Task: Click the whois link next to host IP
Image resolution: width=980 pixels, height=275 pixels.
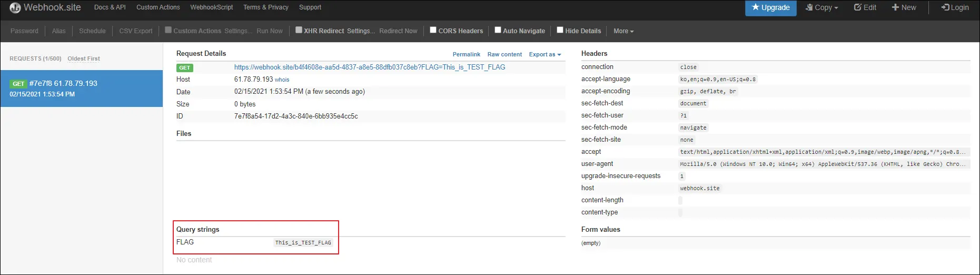Action: (282, 80)
